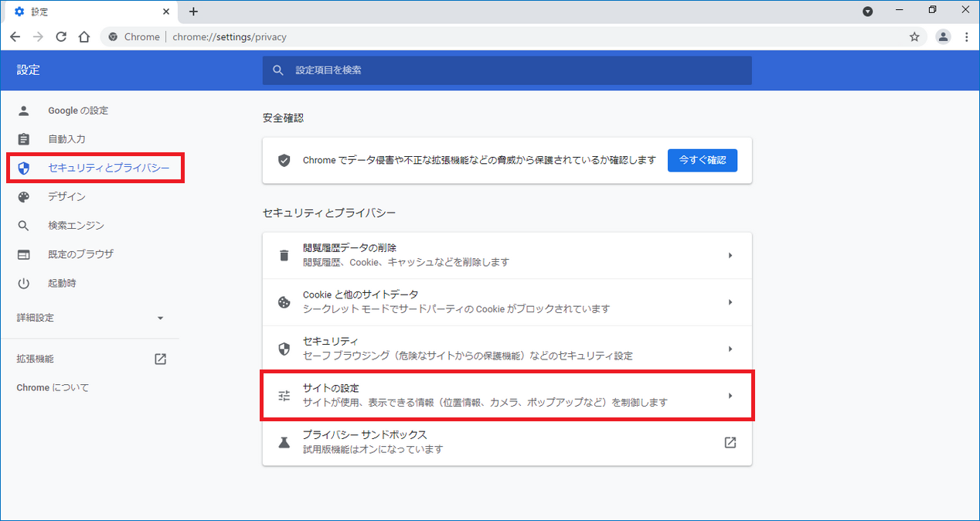The width and height of the screenshot is (980, 521).
Task: Click the browser back arrow
Action: coord(15,36)
